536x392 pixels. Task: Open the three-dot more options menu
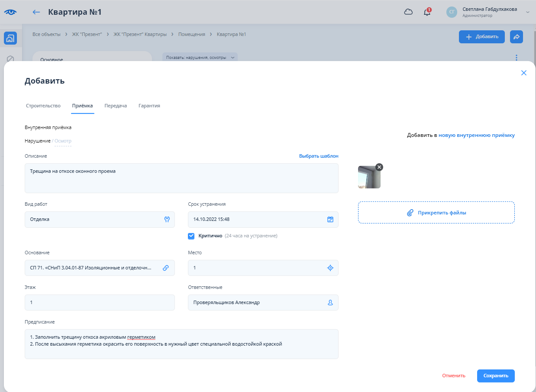[x=516, y=58]
